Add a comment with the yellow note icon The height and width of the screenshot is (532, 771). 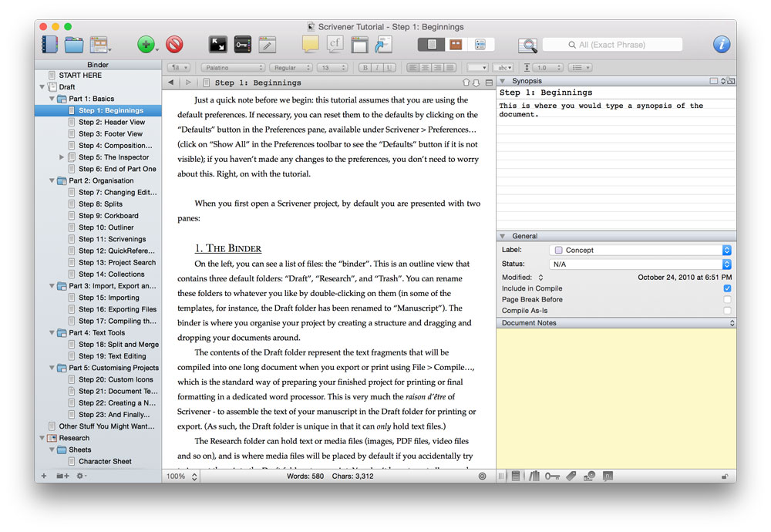310,44
